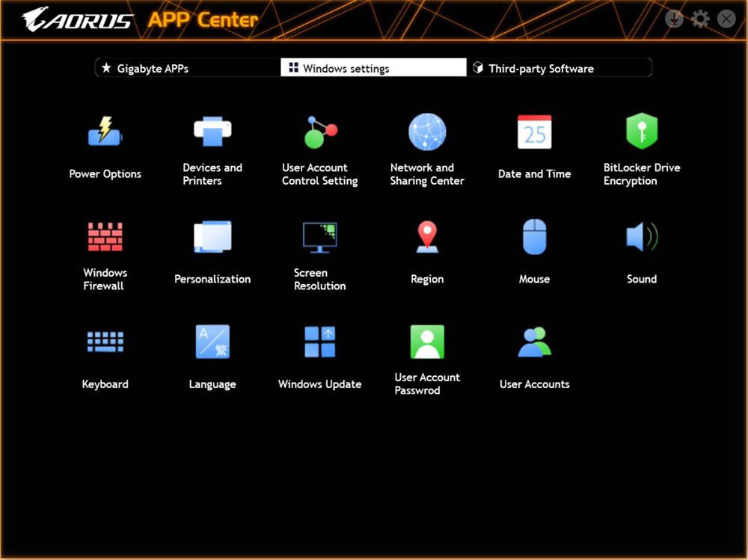
Task: Open the User Account Password icon
Action: coord(427,342)
